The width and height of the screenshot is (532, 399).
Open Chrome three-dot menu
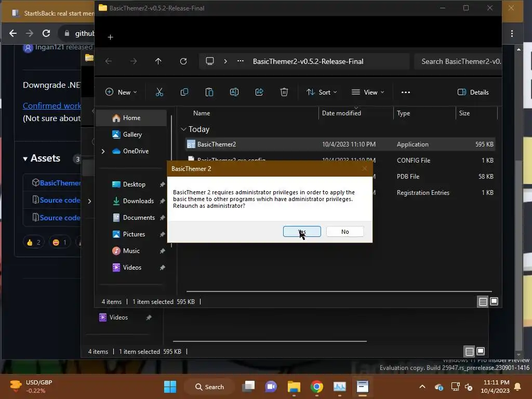click(512, 33)
